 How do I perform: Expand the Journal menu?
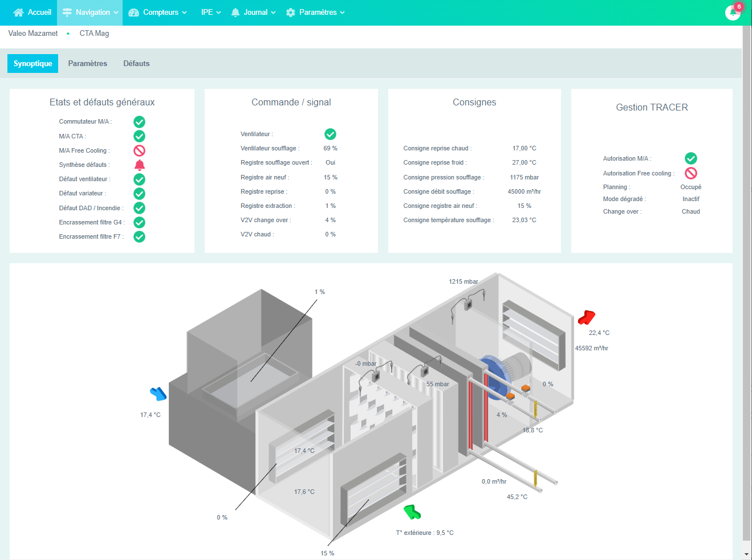coord(253,13)
